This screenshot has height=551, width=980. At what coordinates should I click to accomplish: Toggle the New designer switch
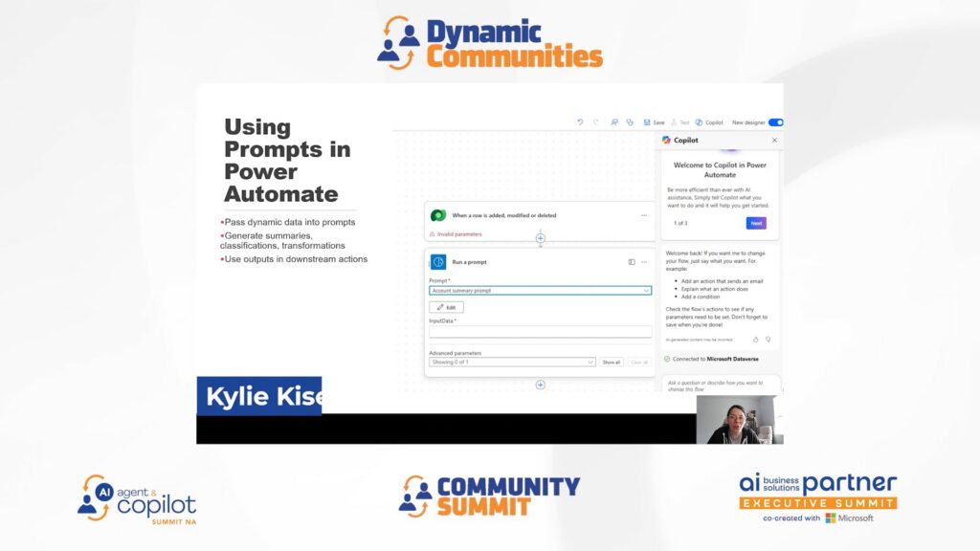(x=775, y=122)
